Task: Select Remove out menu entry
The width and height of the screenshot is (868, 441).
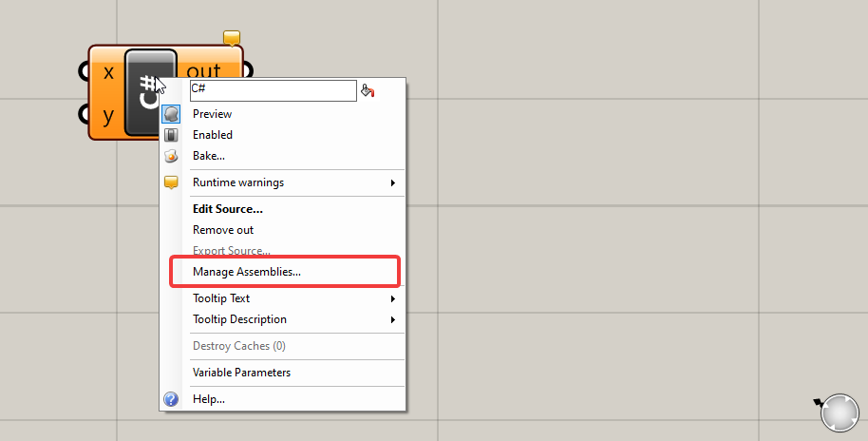Action: click(x=223, y=230)
